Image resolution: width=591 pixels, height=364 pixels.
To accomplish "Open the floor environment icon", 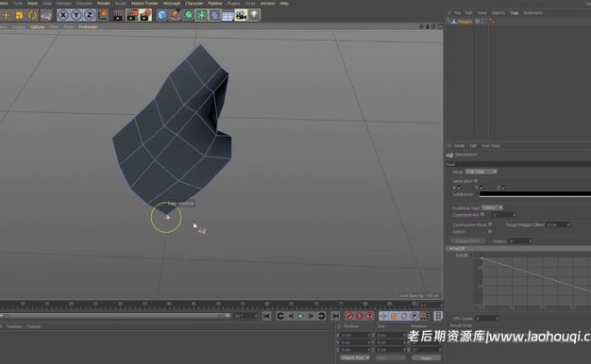I will click(228, 15).
